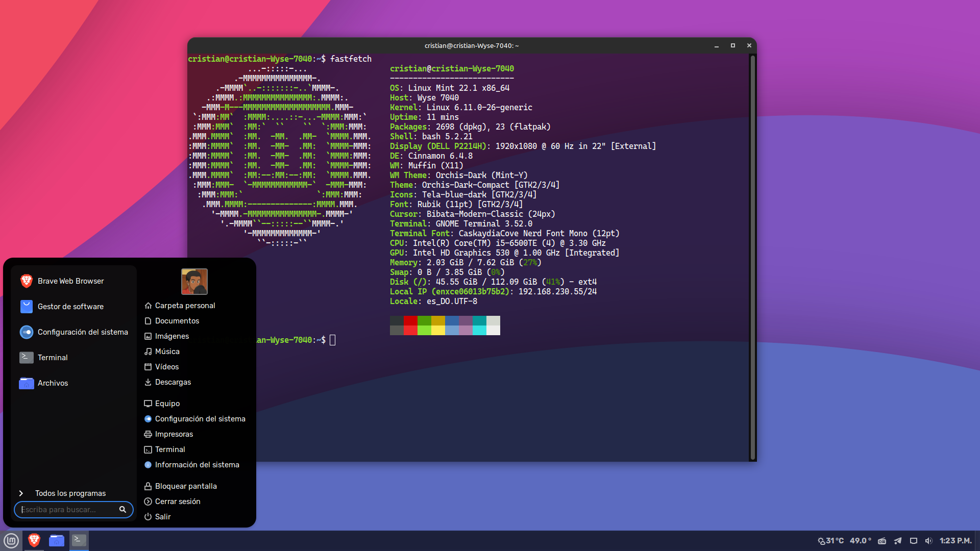Open the Files icon in the taskbar
Screen dimensions: 980x551
click(x=57, y=540)
